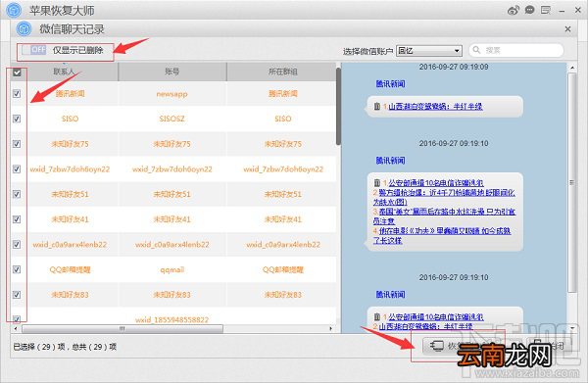The image size is (588, 383).
Task: Select 未知好友83 in the 所在群组 column
Action: coord(283,295)
